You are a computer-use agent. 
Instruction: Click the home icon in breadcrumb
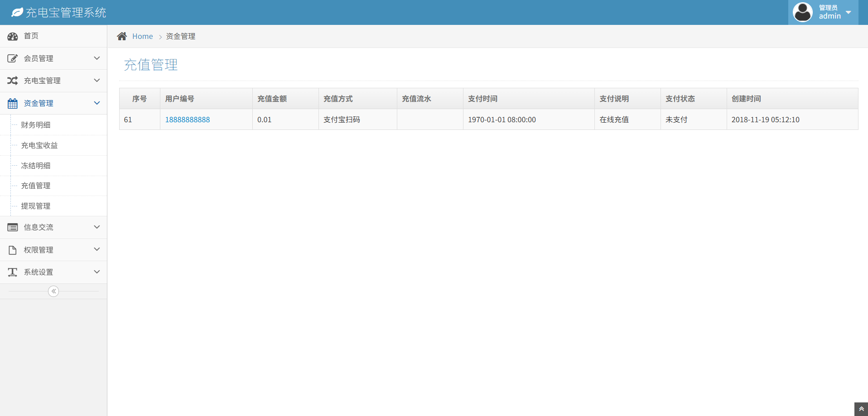(x=122, y=36)
